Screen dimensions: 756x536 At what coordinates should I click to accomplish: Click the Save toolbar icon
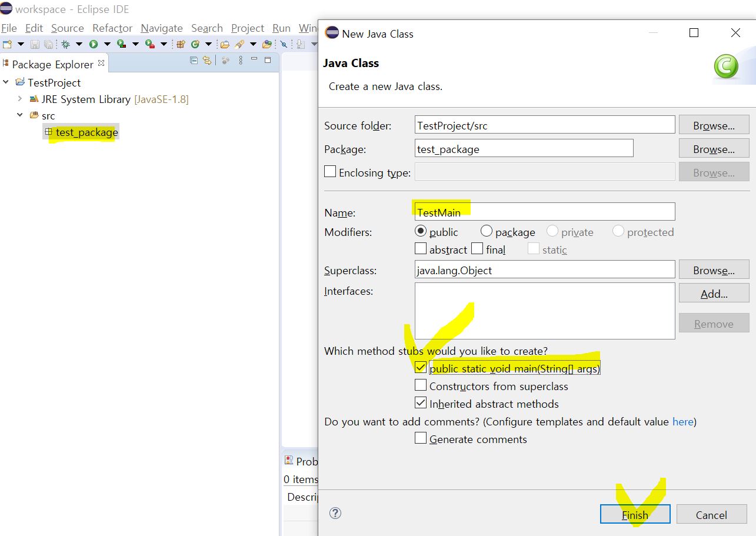pyautogui.click(x=35, y=44)
